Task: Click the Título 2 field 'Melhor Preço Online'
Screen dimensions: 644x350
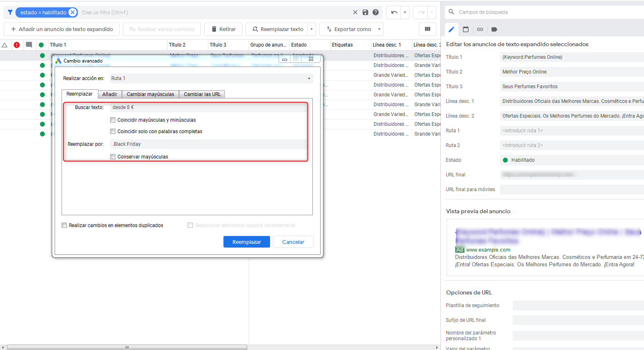Action: (x=572, y=72)
